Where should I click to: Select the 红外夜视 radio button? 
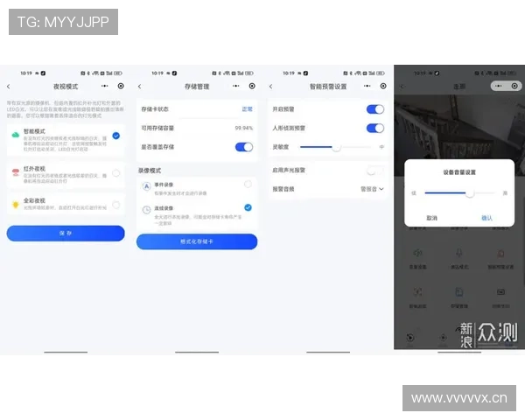tap(116, 173)
